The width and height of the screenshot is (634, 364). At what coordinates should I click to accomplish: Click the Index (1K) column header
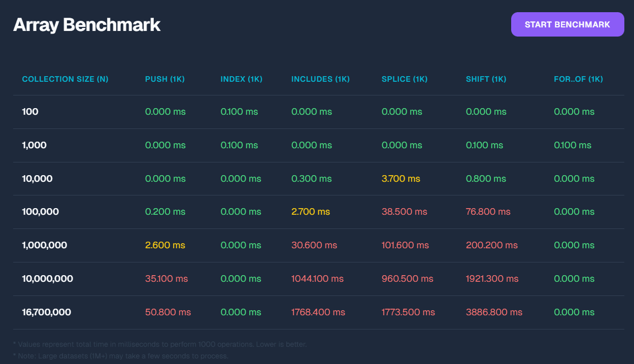(241, 79)
